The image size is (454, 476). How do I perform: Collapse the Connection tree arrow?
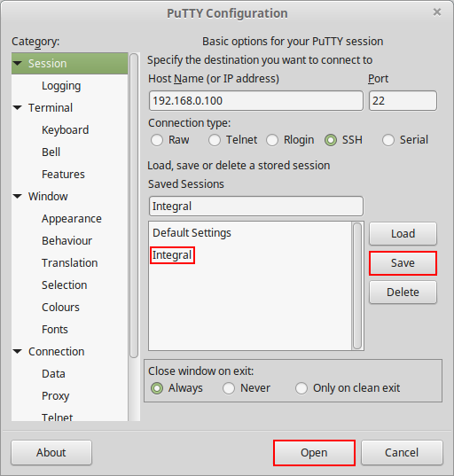(18, 352)
